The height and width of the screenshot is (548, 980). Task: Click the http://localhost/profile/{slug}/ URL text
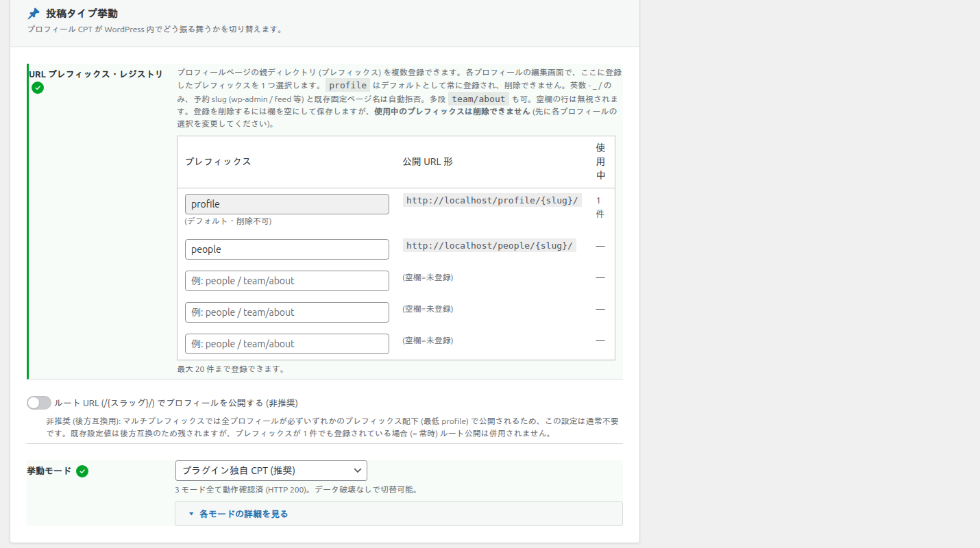492,201
